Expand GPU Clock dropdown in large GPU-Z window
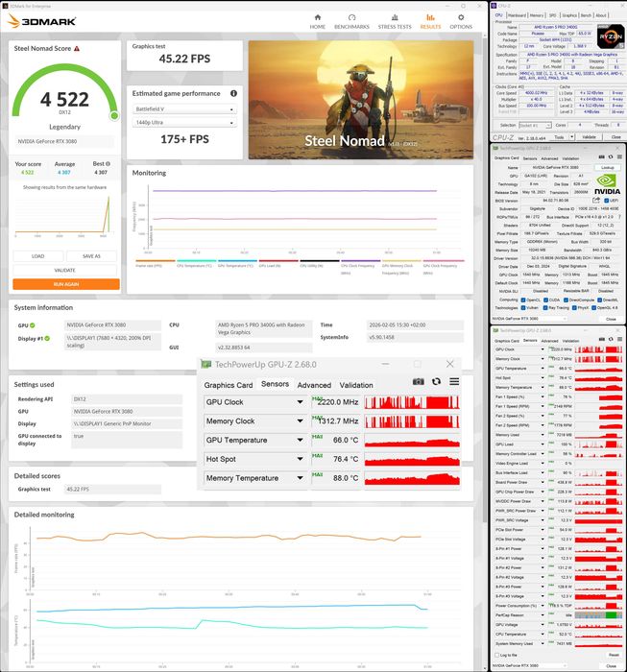This screenshot has height=672, width=627. tap(300, 402)
